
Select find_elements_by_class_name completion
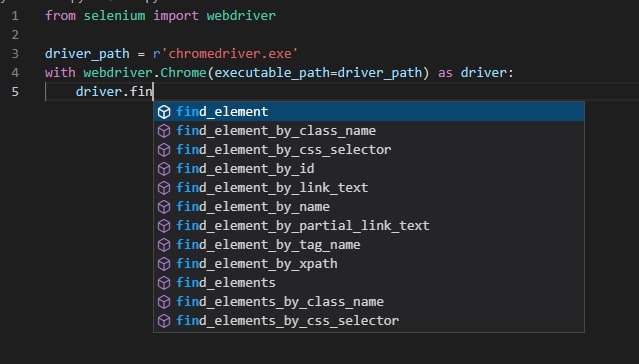point(369,302)
